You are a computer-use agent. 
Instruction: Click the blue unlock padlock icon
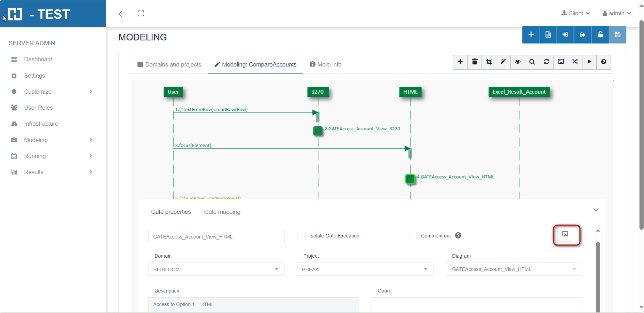600,34
